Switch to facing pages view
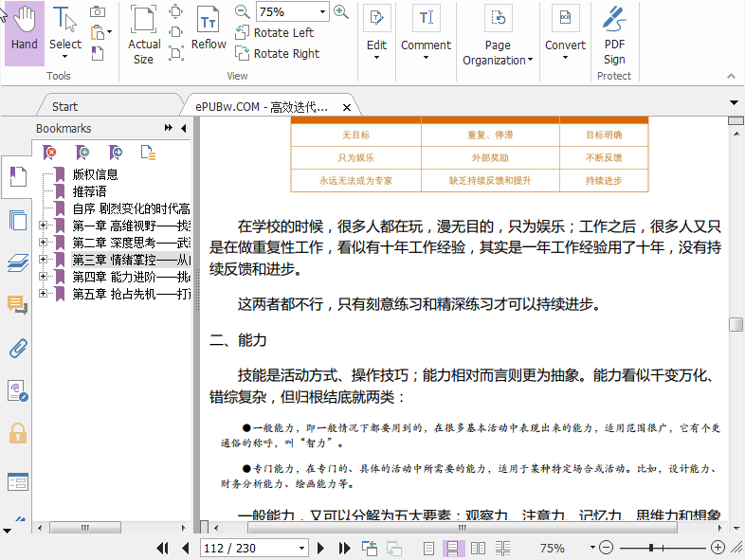This screenshot has height=560, width=745. [x=478, y=548]
